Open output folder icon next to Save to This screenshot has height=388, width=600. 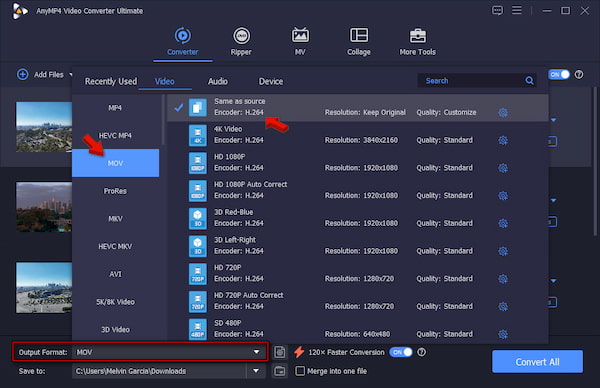click(x=280, y=371)
